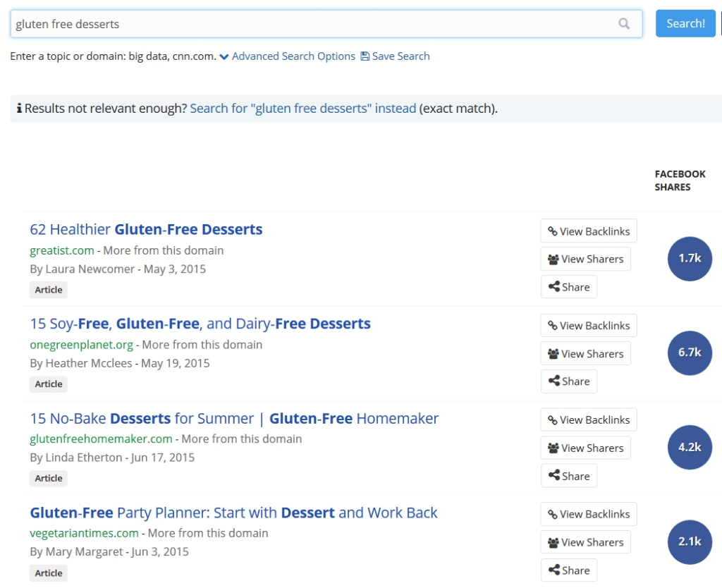
Task: Search for exact match "gluten free desserts" instead
Action: [303, 108]
